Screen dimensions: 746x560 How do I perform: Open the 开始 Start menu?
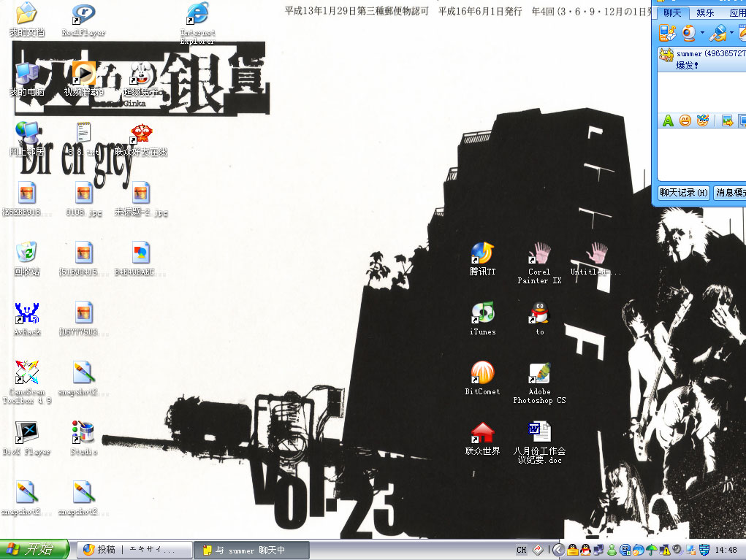[x=34, y=550]
